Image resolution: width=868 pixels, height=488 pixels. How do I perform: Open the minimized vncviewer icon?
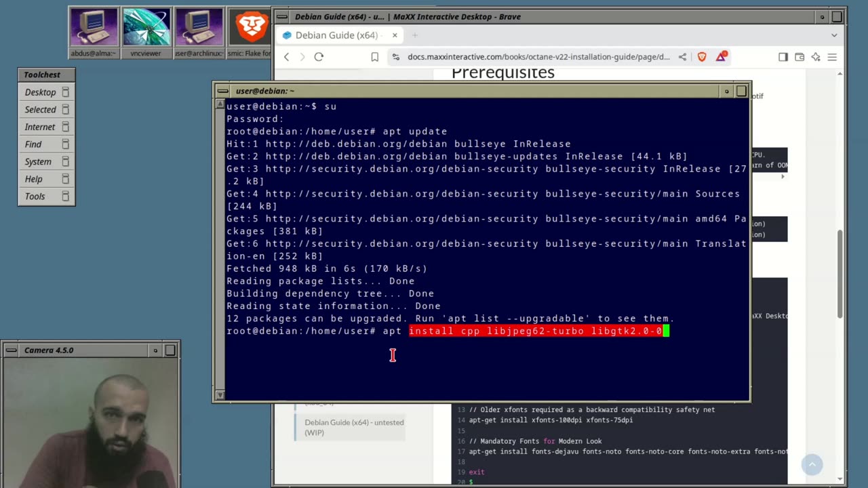coord(146,32)
